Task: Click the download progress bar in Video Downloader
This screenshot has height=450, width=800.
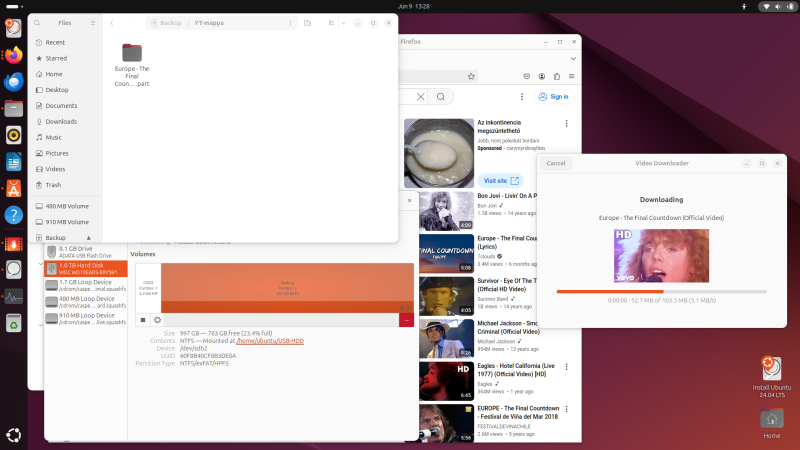Action: [x=662, y=291]
